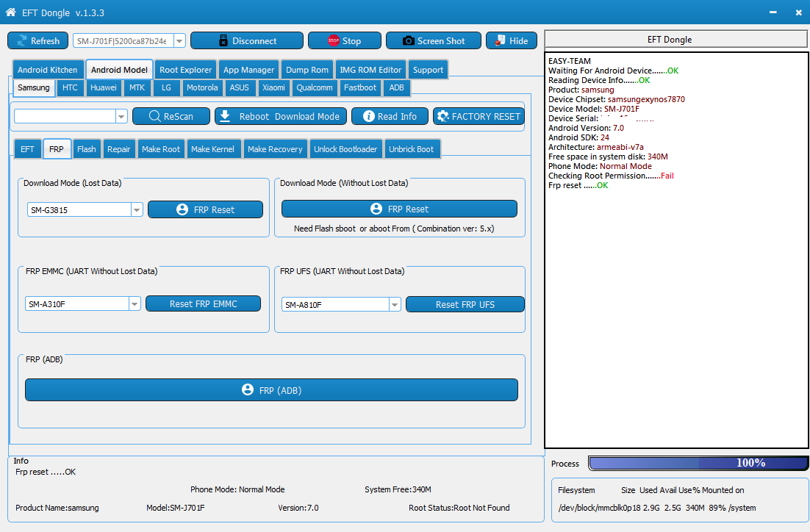Open the Make Kernel sub-tab
This screenshot has width=810, height=532.
click(212, 149)
